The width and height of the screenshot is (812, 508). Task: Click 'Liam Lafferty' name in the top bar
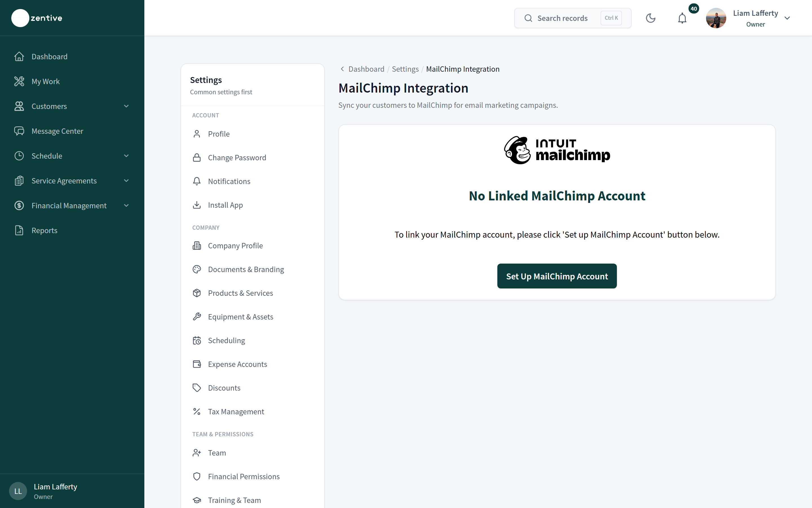(x=755, y=13)
